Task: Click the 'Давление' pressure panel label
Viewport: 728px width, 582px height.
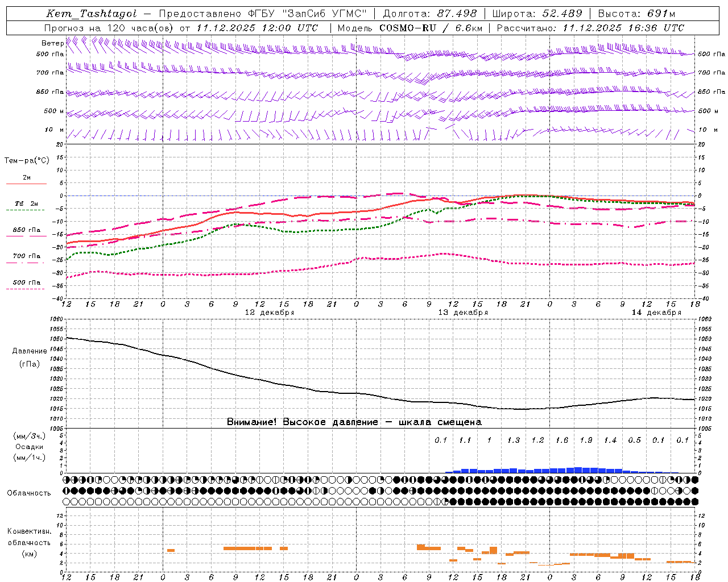Action: 30,351
